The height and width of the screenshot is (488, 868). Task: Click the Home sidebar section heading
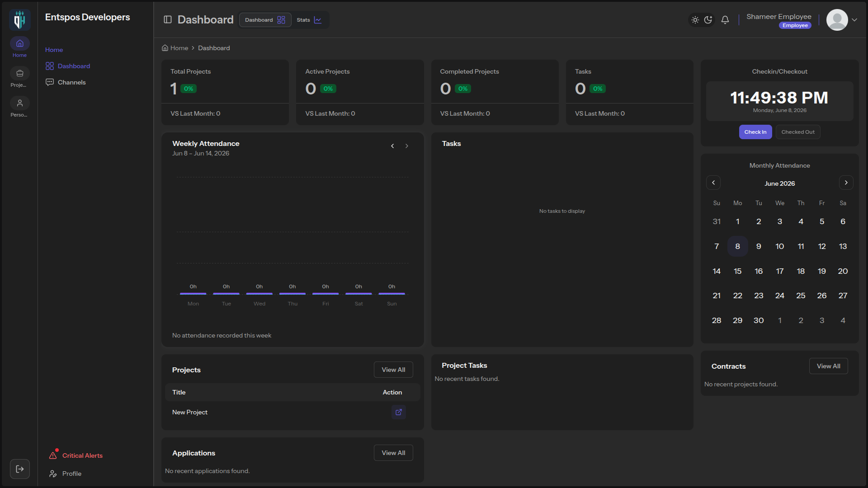pyautogui.click(x=54, y=50)
